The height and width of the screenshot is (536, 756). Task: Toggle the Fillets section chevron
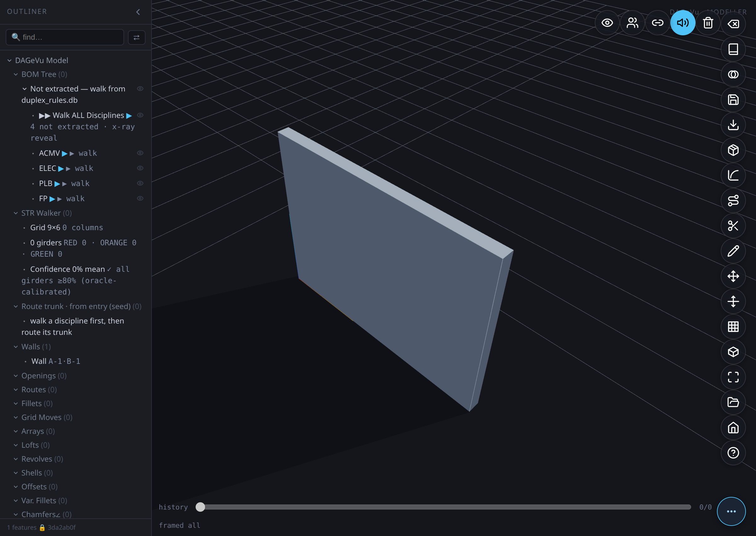pos(16,404)
